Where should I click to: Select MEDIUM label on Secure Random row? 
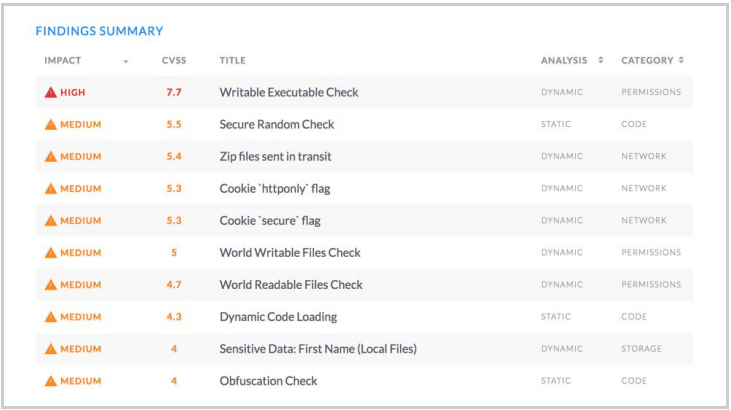[81, 125]
